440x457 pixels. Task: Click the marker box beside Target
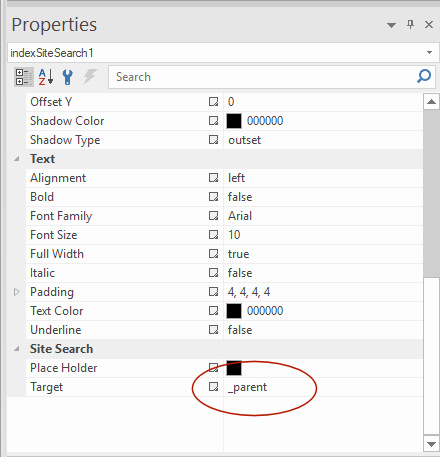tap(213, 387)
